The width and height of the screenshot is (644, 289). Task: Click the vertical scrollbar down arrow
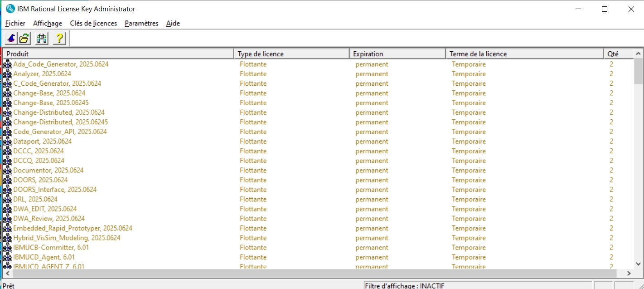pos(638,264)
